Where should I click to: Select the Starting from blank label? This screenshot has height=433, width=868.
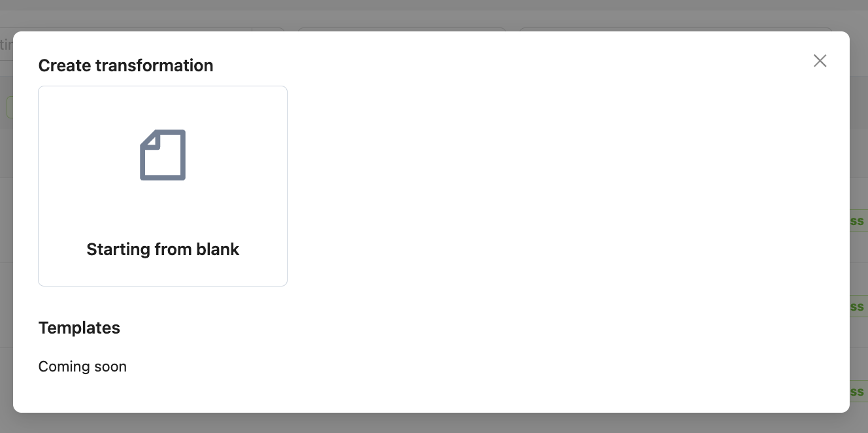click(x=163, y=249)
